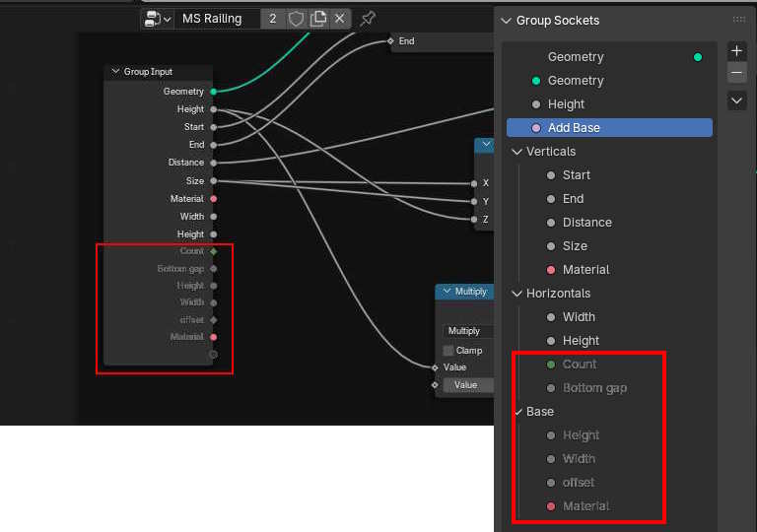Select the offset socket under Base

pyautogui.click(x=609, y=483)
